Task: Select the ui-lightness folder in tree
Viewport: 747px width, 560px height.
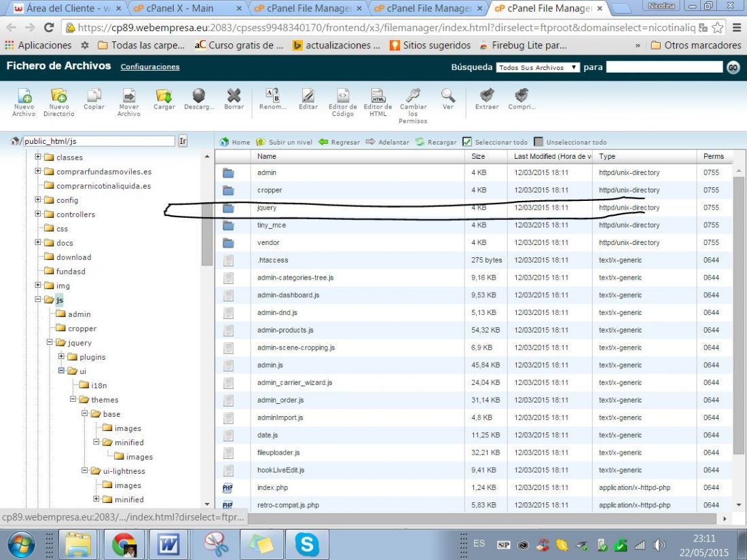Action: (x=124, y=471)
